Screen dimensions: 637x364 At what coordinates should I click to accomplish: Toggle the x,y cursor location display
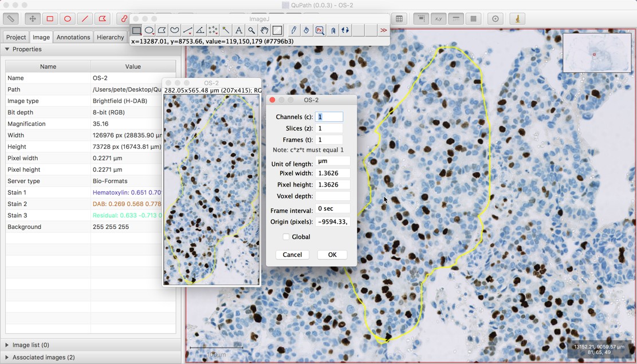tap(439, 19)
